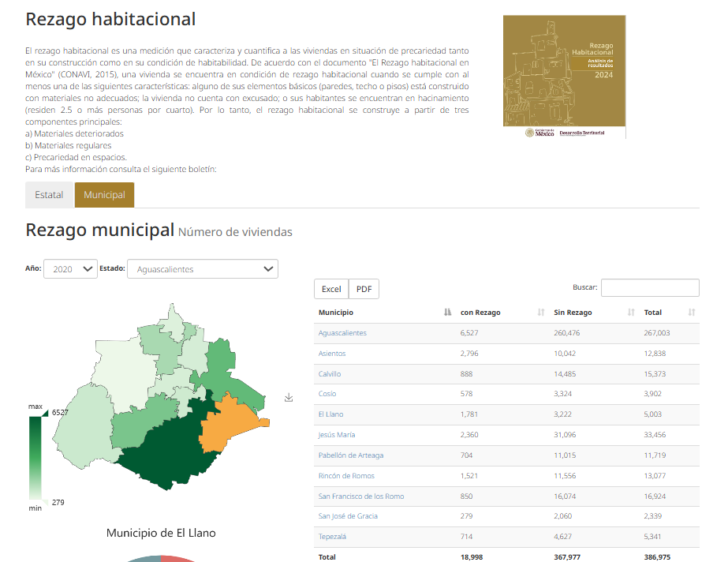Viewport: 728px width, 562px height.
Task: Sort table by Municipio column arrow
Action: pos(447,312)
